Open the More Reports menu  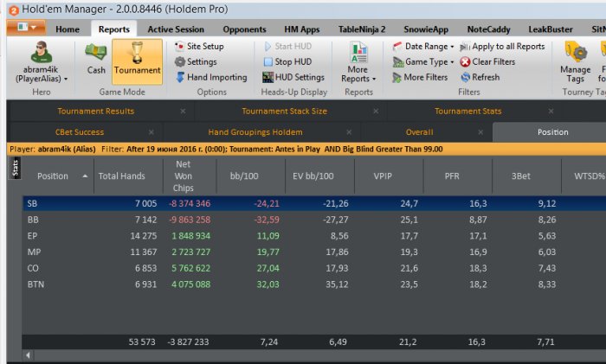click(x=358, y=62)
